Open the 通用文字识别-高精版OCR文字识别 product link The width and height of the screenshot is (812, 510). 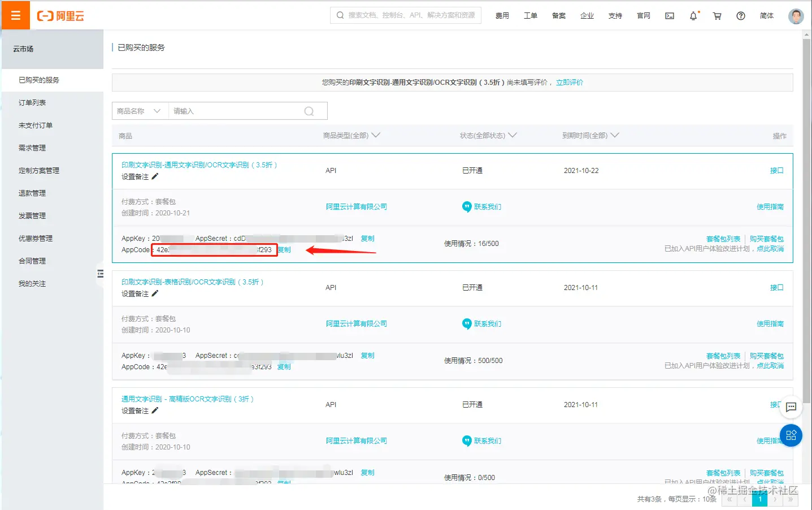coord(187,399)
